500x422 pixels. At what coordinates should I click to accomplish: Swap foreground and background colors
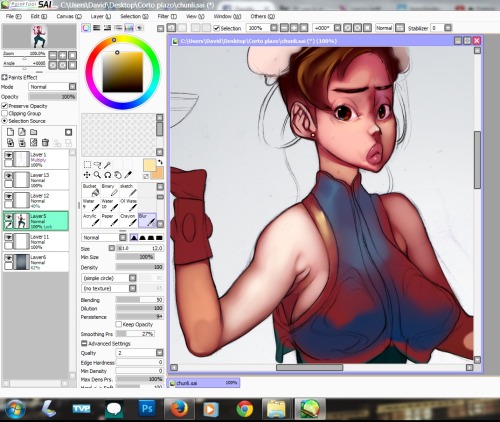point(160,162)
